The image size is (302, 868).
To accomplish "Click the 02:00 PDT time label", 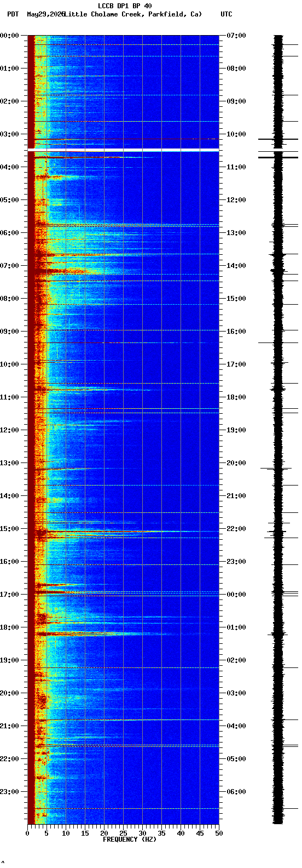I will point(9,101).
